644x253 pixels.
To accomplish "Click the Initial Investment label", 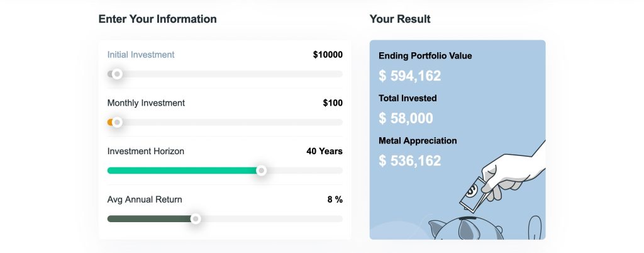I will click(x=141, y=55).
